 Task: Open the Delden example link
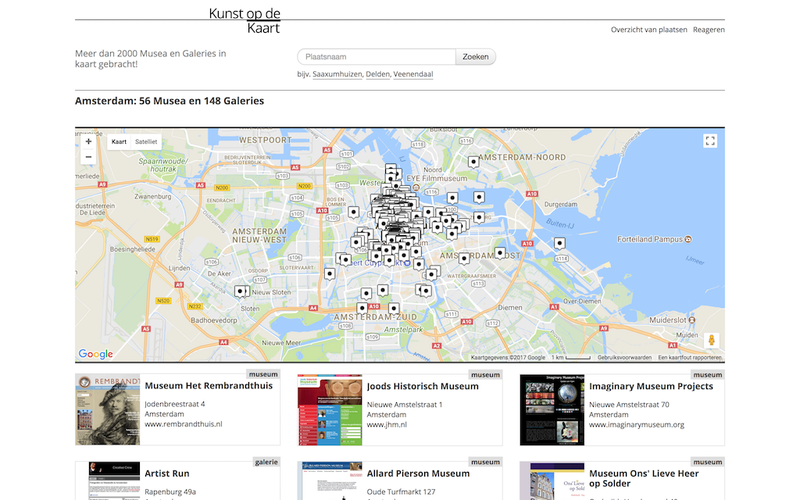[378, 74]
